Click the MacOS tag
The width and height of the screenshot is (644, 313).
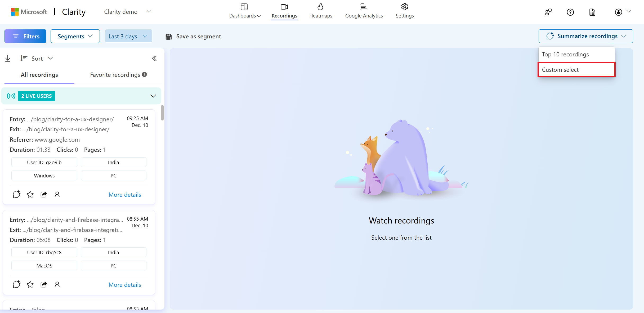point(44,266)
